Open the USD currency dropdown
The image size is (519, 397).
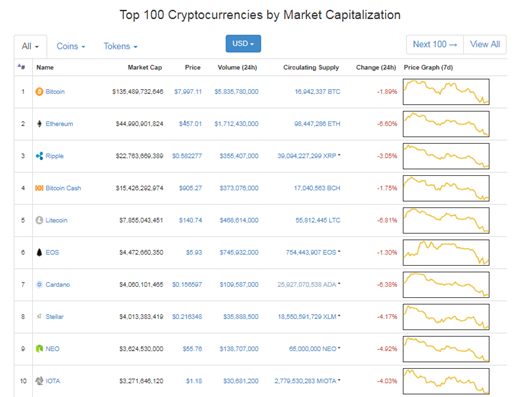coord(243,44)
